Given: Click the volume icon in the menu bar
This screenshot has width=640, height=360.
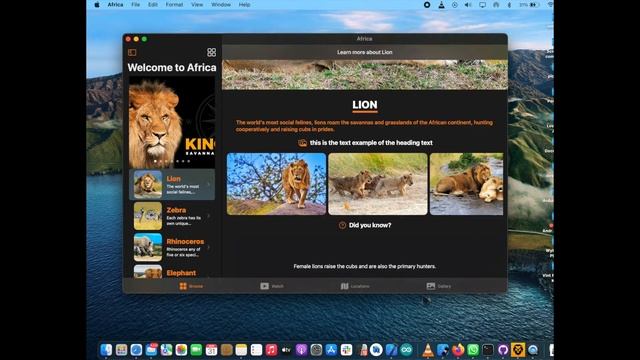Looking at the screenshot, I should 468,5.
